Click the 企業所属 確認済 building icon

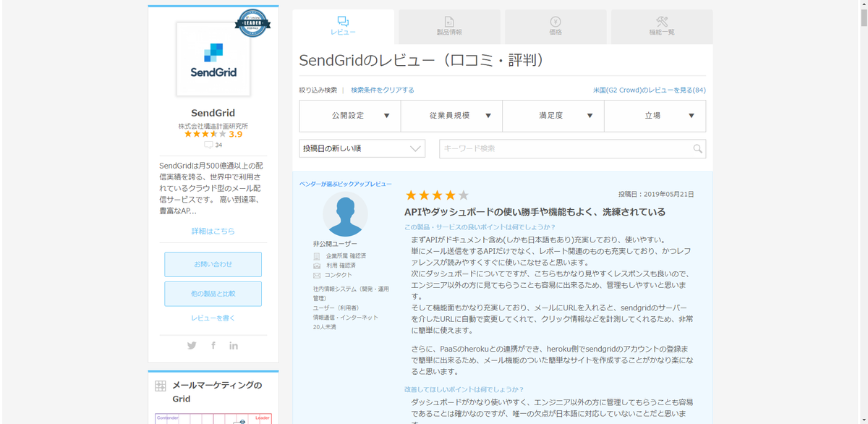(317, 256)
